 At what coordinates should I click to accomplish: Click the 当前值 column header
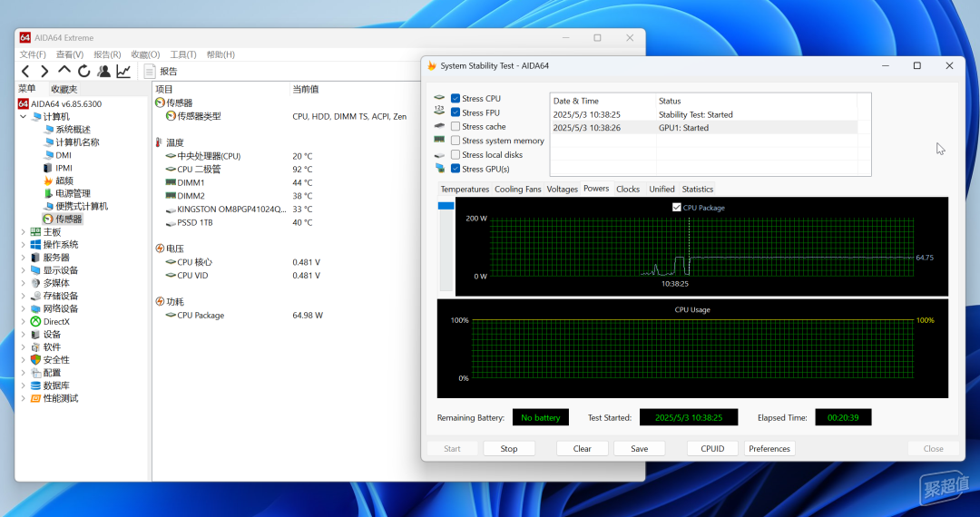[x=306, y=89]
